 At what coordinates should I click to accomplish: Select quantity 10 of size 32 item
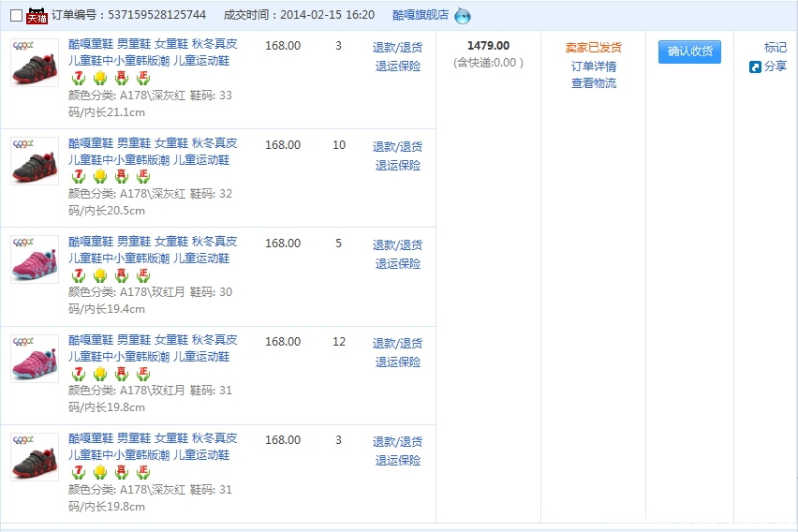339,144
